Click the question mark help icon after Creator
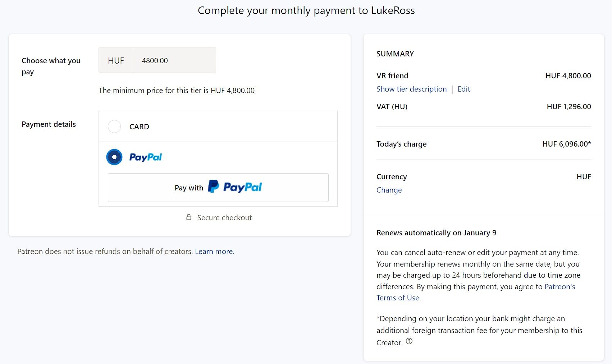The image size is (612, 364). click(409, 341)
